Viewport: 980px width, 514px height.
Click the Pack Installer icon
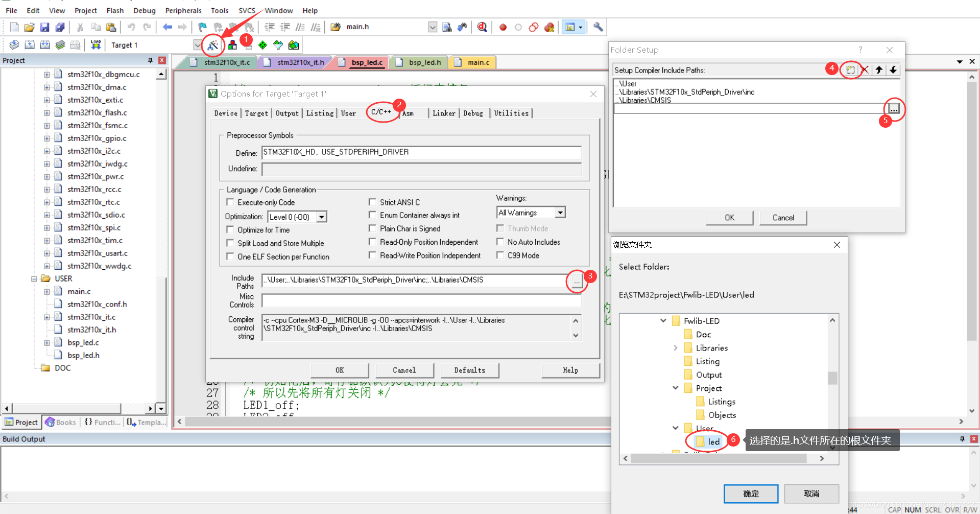294,45
